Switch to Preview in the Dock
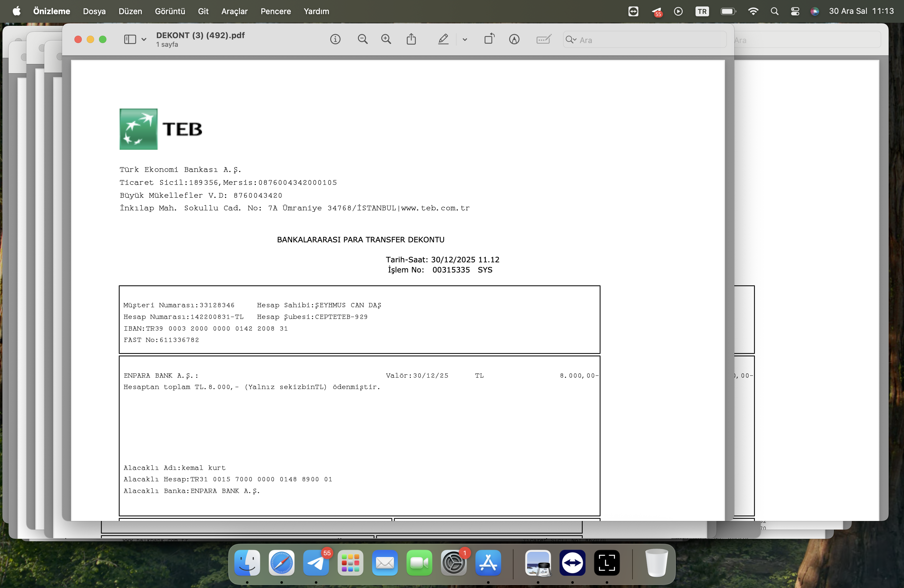The width and height of the screenshot is (904, 588). [538, 563]
